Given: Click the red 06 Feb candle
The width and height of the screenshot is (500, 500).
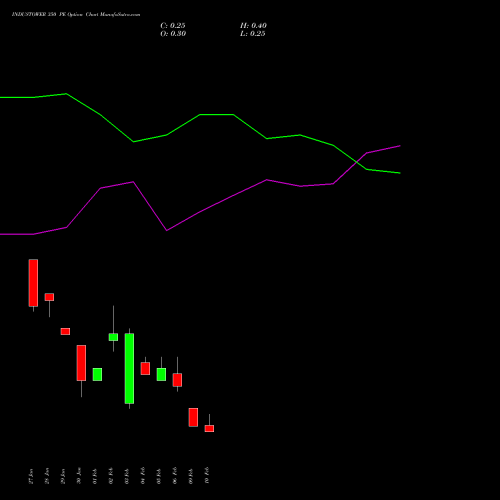Looking at the screenshot, I should [x=177, y=380].
